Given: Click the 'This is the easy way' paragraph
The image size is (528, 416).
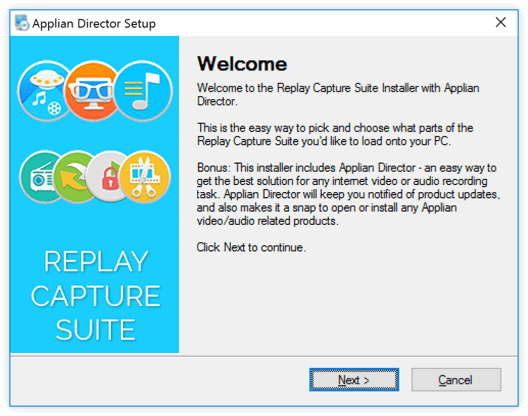Looking at the screenshot, I should [335, 134].
